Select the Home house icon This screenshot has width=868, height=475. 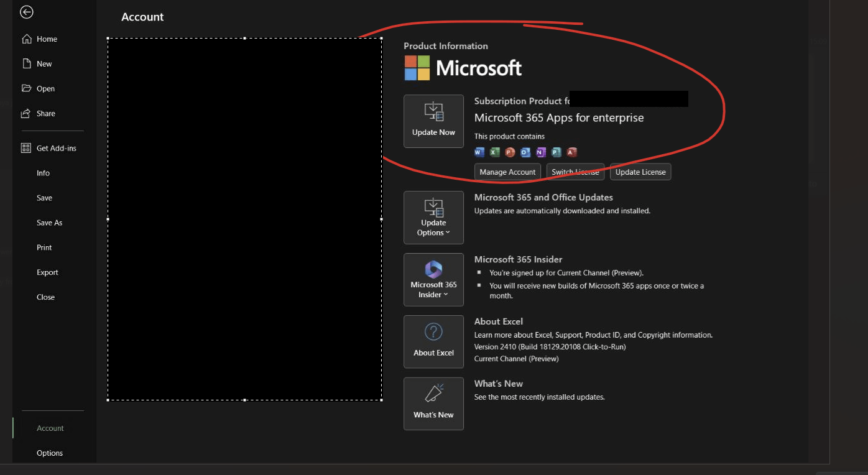pos(26,39)
